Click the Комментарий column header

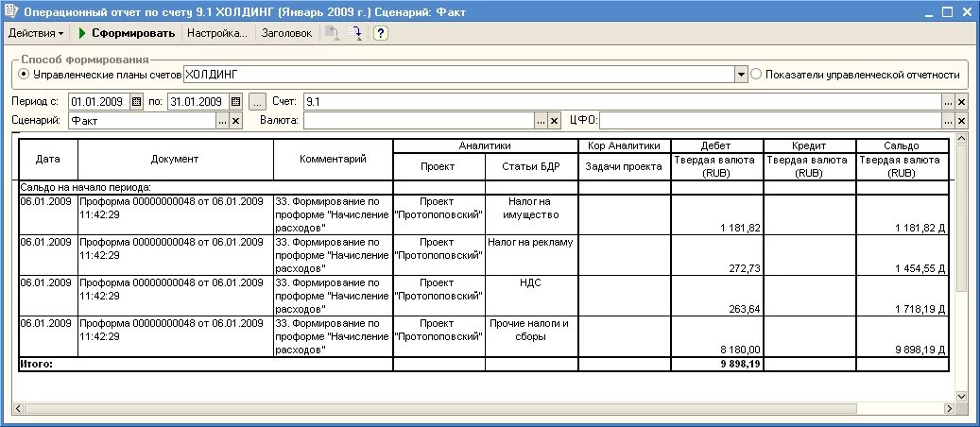334,160
